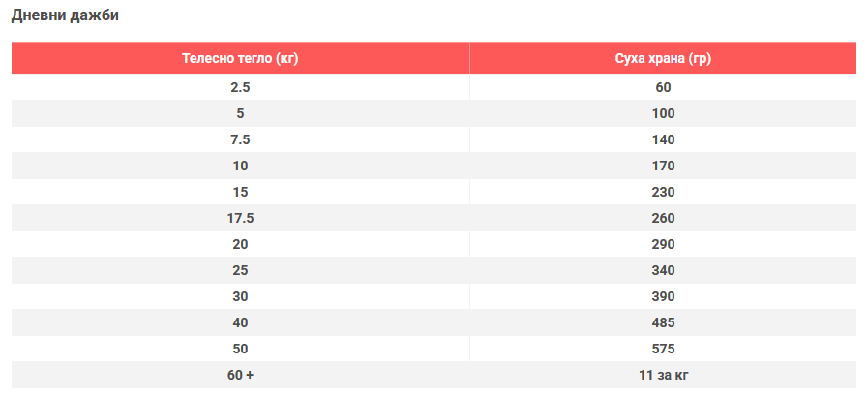Select the 485 grams cell
868x398 pixels.
(663, 322)
